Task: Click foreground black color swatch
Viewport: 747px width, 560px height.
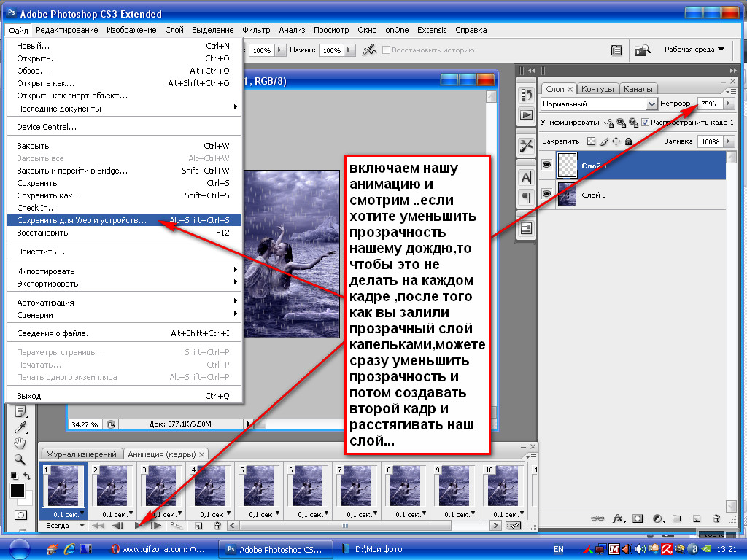Action: 18,491
